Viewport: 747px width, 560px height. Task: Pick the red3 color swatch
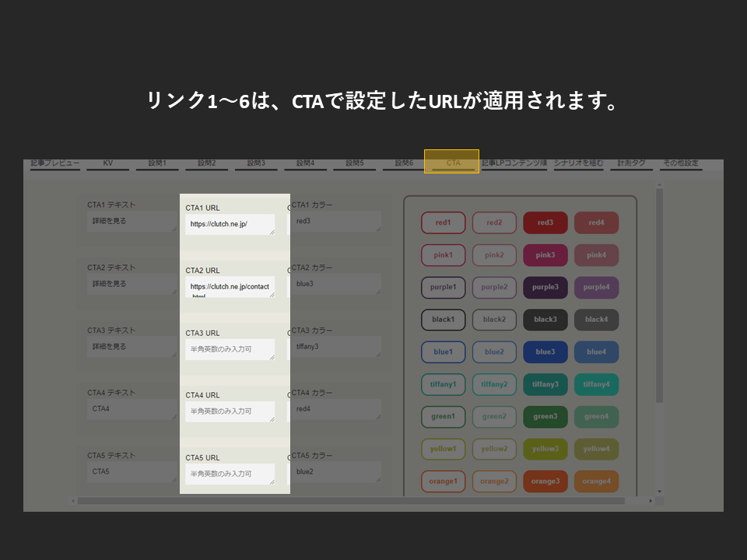pyautogui.click(x=545, y=222)
